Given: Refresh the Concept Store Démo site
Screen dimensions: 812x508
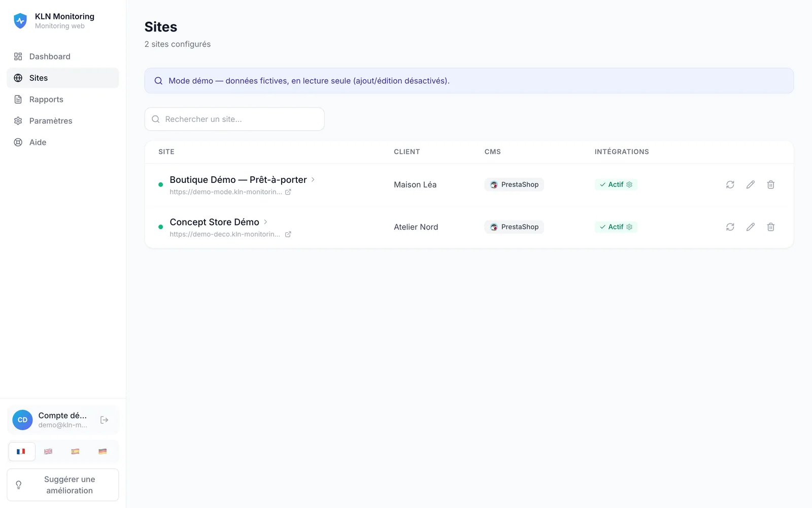Looking at the screenshot, I should coord(730,227).
